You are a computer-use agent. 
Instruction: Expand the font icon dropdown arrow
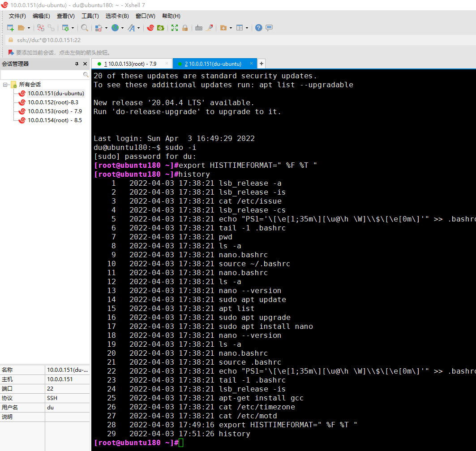tap(138, 28)
